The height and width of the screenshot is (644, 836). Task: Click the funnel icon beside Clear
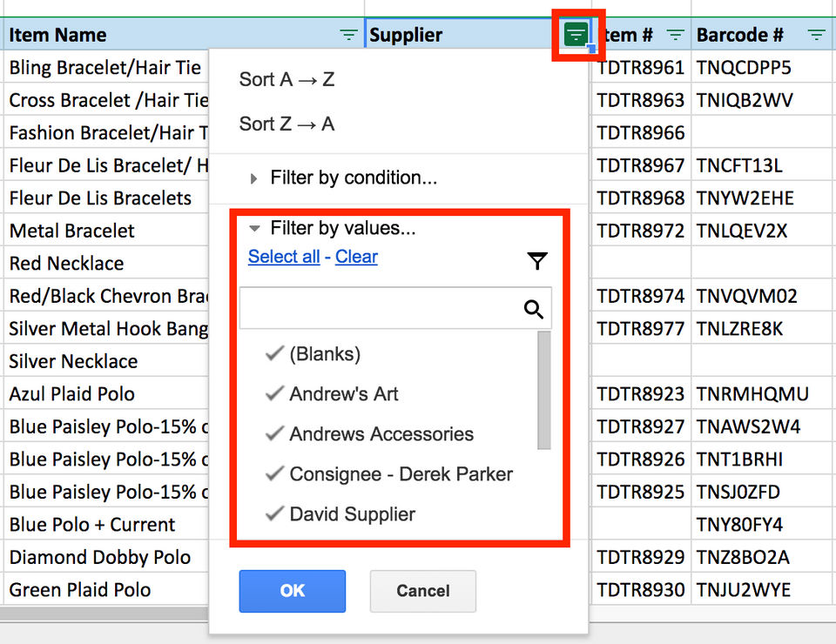pos(537,260)
